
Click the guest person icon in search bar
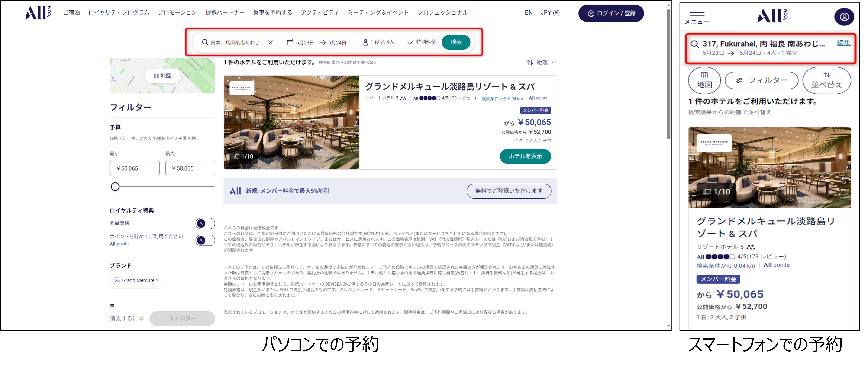pos(365,42)
